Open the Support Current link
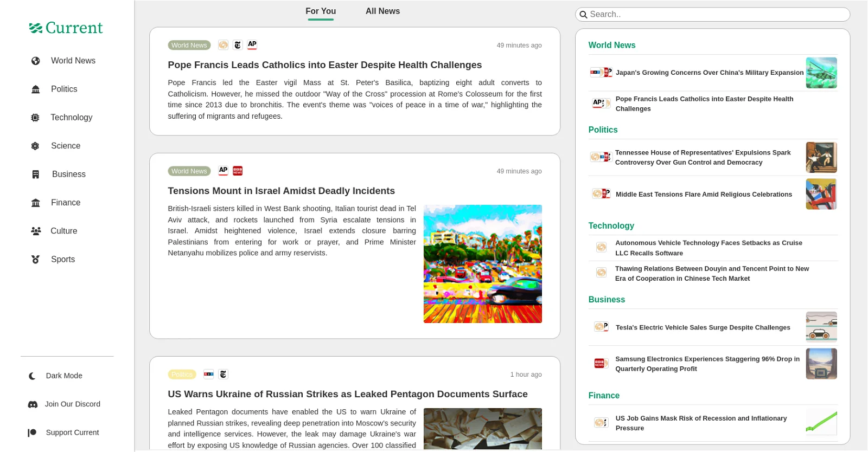 [x=63, y=432]
